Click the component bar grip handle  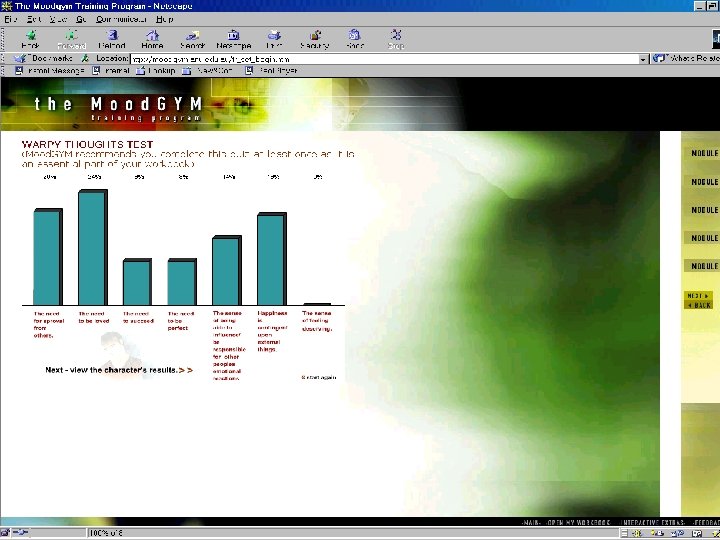click(624, 534)
